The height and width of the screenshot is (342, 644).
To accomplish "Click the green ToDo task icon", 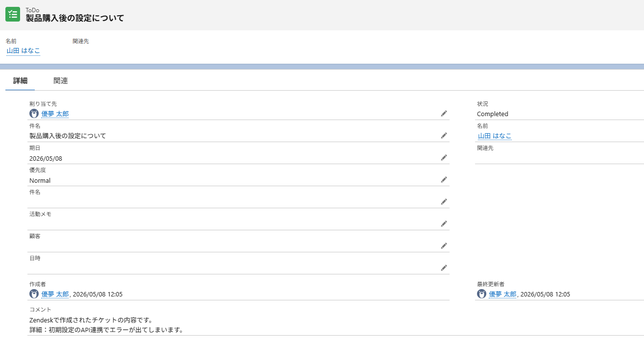I will 13,14.
